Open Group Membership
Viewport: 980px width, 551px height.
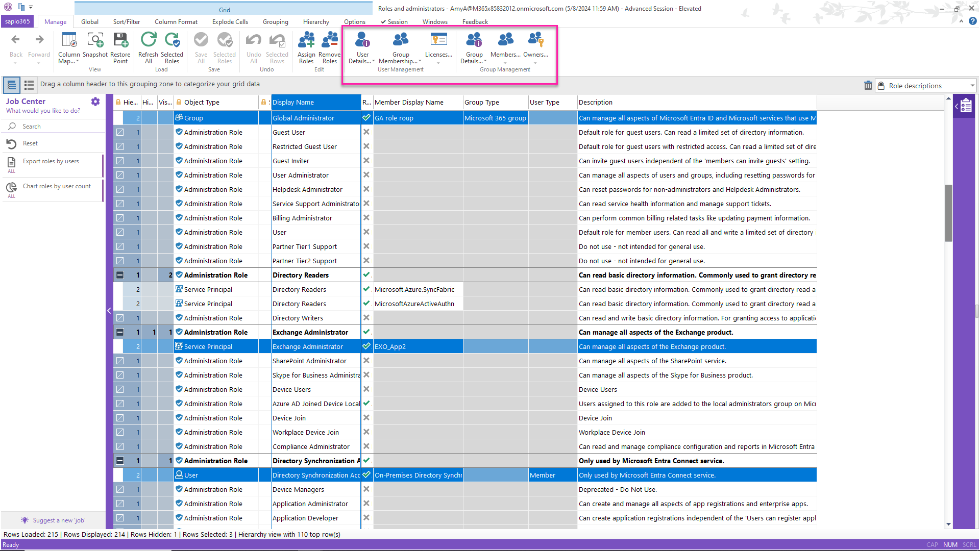pos(401,47)
